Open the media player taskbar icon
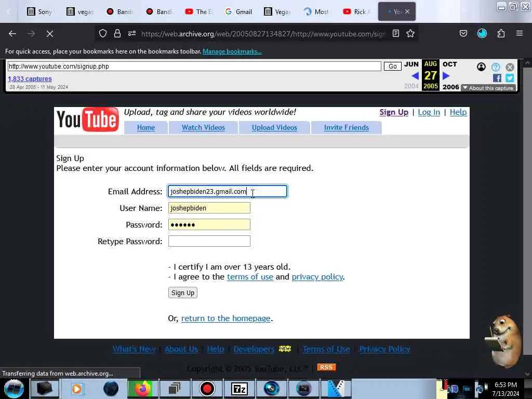The height and width of the screenshot is (399, 532). tap(77, 389)
